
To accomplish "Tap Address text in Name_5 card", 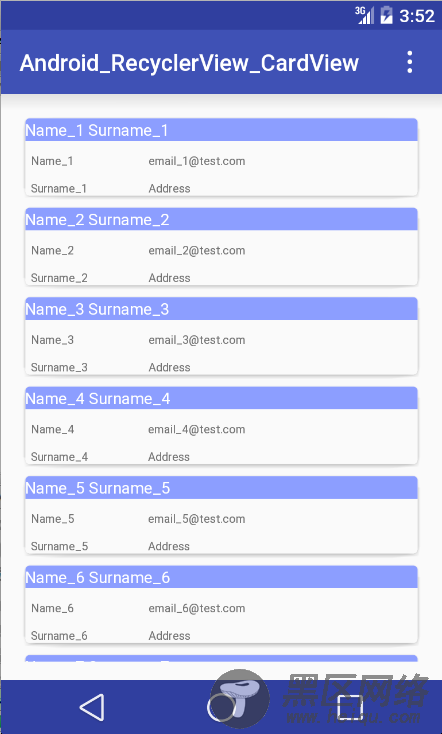I will (x=169, y=546).
